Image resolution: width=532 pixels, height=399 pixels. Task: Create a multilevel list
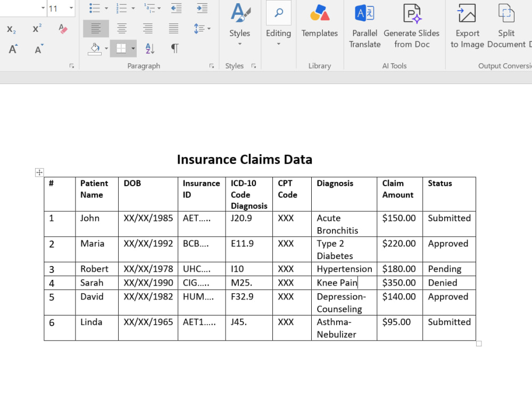pos(149,8)
